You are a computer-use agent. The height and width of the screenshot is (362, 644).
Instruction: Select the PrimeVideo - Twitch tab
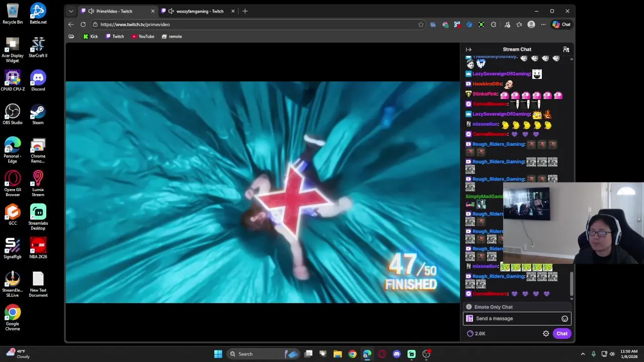(118, 11)
